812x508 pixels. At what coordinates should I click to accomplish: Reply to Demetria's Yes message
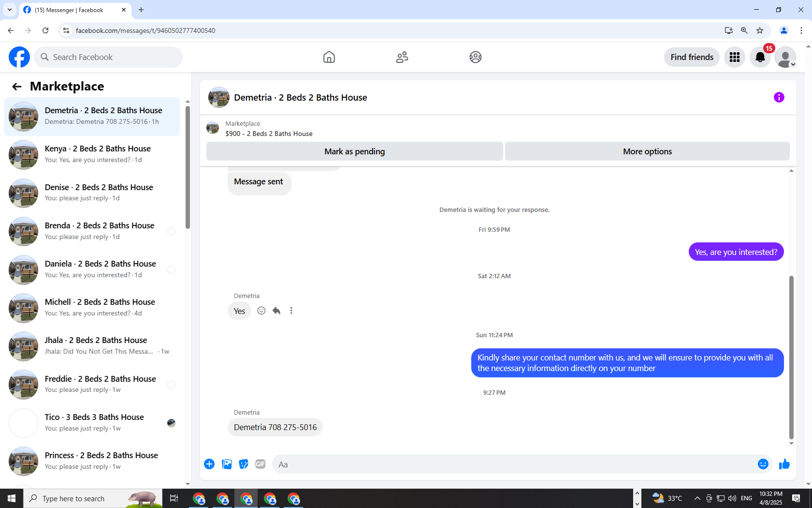click(276, 311)
